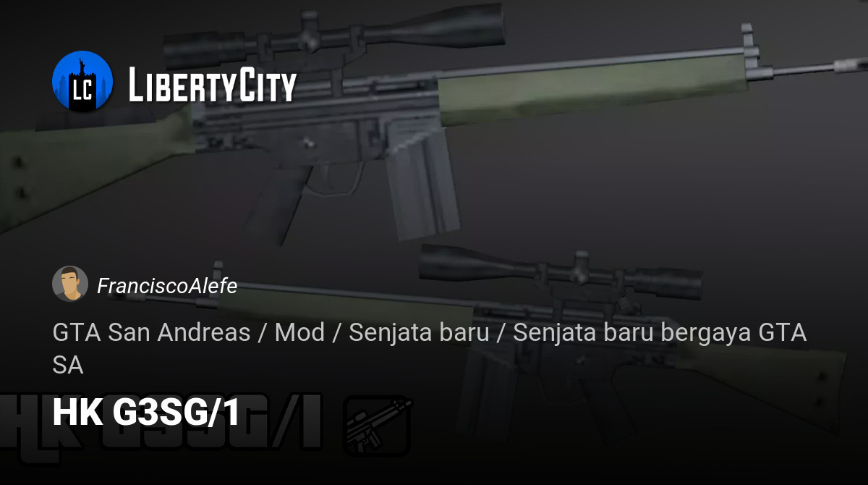Open the LibertyCity wordmark text

point(213,85)
